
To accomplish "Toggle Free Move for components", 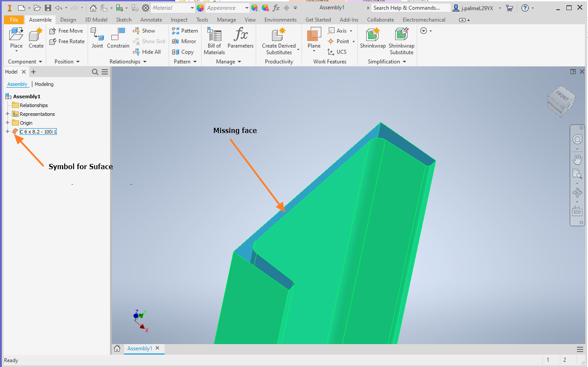I will [66, 30].
